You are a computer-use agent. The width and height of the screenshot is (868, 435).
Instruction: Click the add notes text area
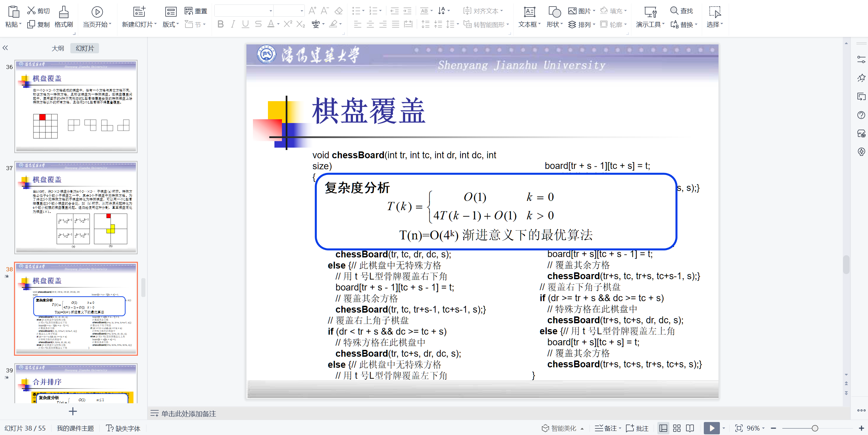(x=188, y=414)
